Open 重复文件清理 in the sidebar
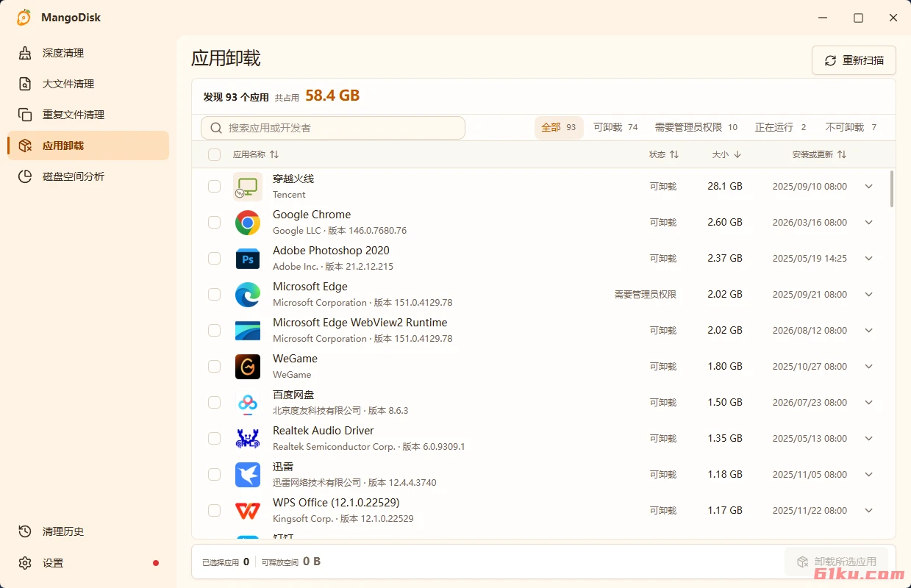The height and width of the screenshot is (588, 911). [x=88, y=115]
